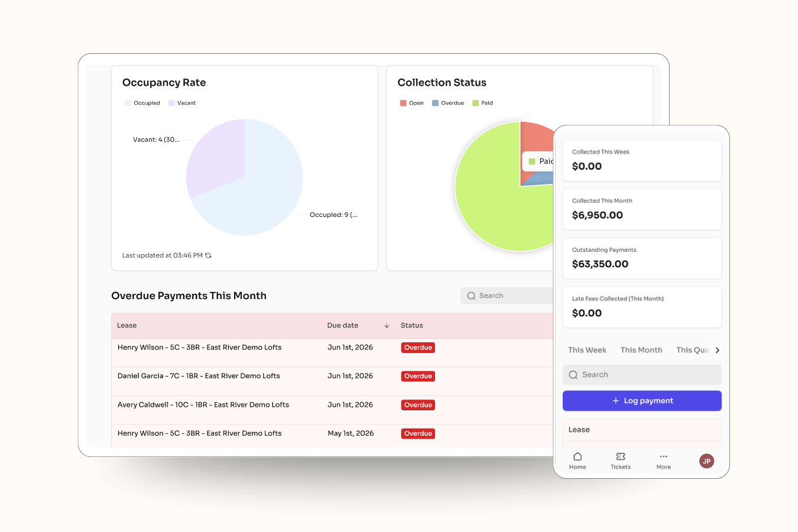Click the Lease column header in desktop table

click(x=127, y=326)
